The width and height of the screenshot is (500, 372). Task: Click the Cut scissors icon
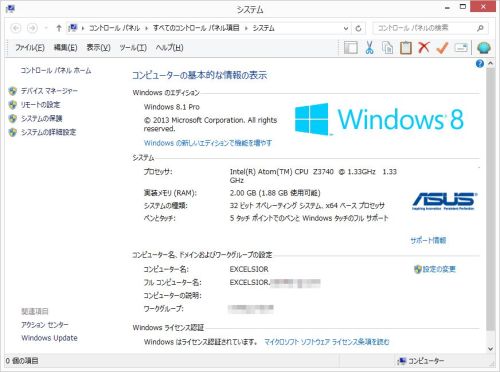[369, 48]
